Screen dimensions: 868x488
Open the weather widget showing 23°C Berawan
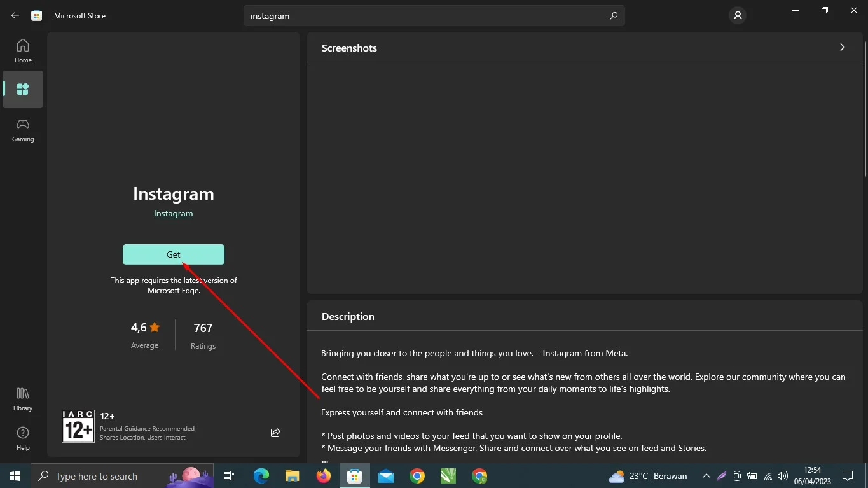[x=648, y=476]
